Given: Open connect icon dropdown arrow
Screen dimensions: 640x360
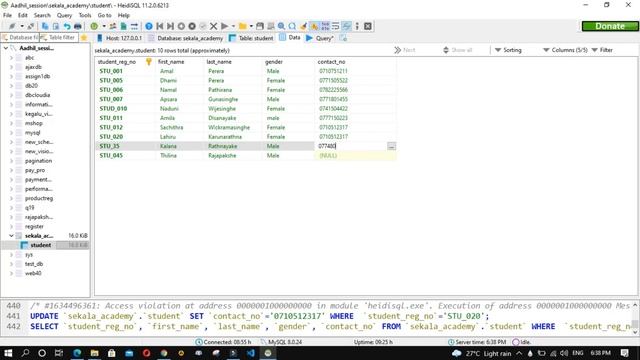Looking at the screenshot, I should (22, 26).
